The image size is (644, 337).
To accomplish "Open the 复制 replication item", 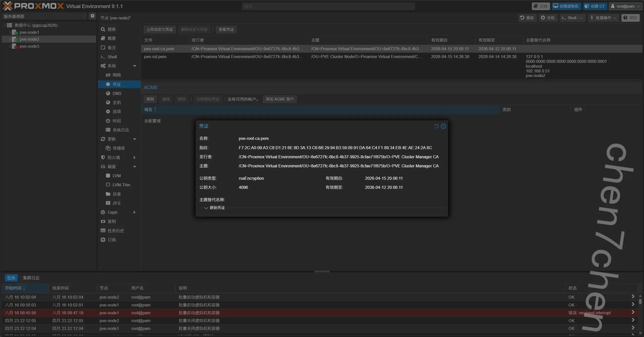I will coord(119,221).
